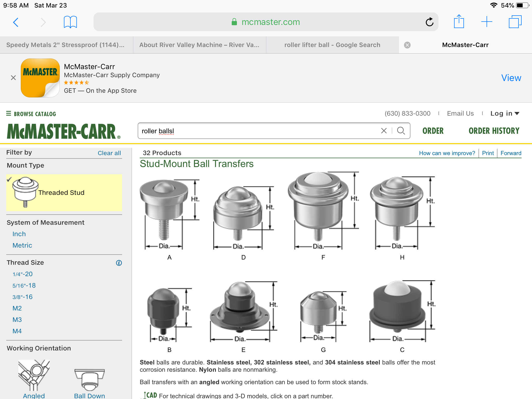Call the (630) 833-0300 number

point(408,114)
